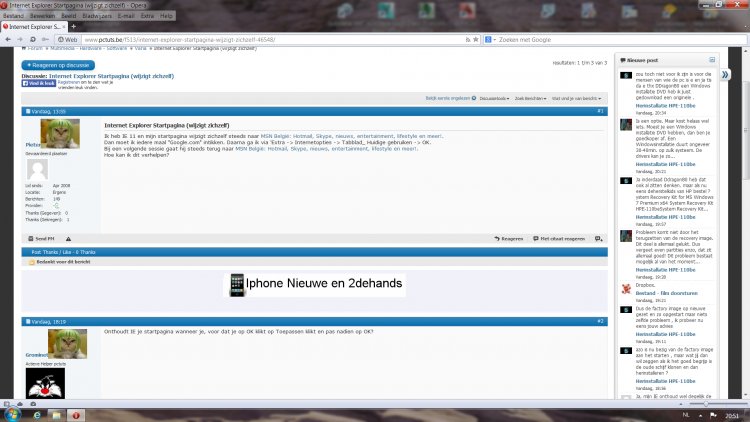This screenshot has height=422, width=750.
Task: Click Met citaat reageren button
Action: click(x=559, y=239)
